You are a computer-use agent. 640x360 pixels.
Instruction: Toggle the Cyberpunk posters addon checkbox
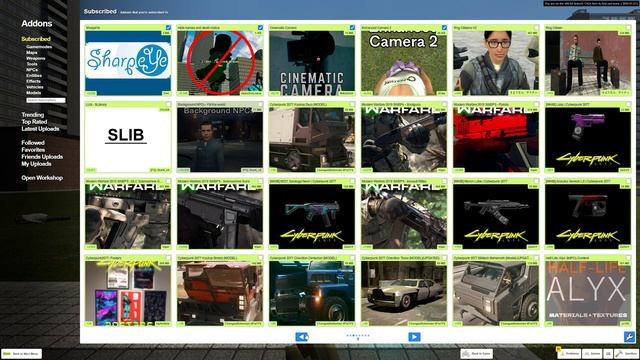(168, 258)
